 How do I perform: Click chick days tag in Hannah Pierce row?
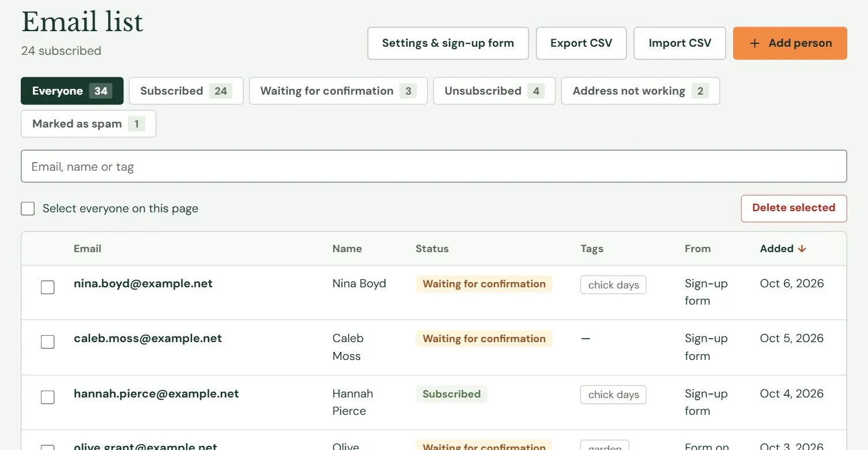click(x=613, y=395)
